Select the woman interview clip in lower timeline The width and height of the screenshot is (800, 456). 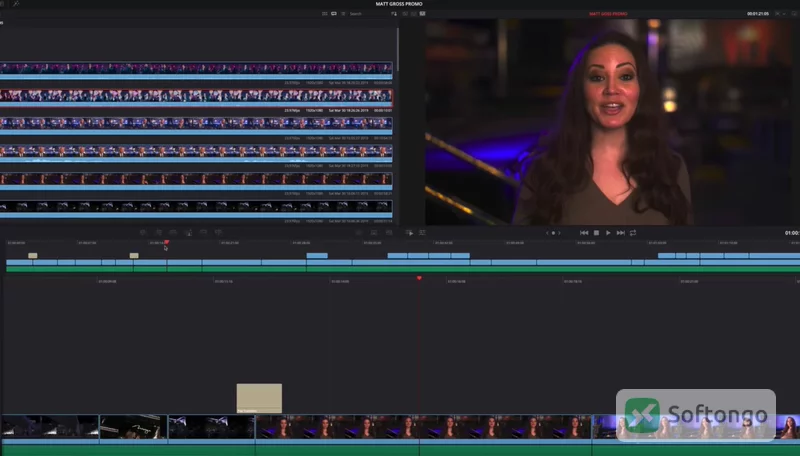coord(423,427)
